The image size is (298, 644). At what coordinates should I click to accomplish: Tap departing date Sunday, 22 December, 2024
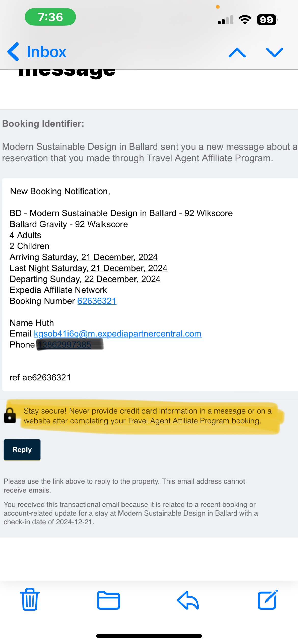(105, 279)
